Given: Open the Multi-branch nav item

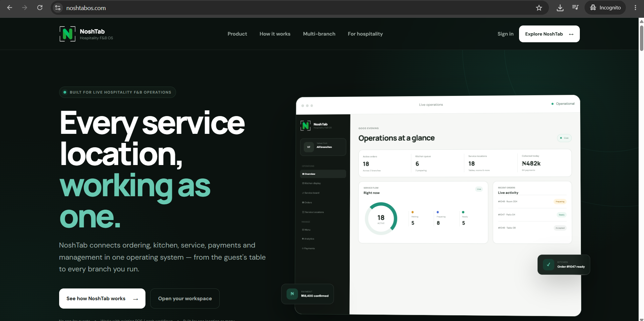Looking at the screenshot, I should [x=319, y=34].
